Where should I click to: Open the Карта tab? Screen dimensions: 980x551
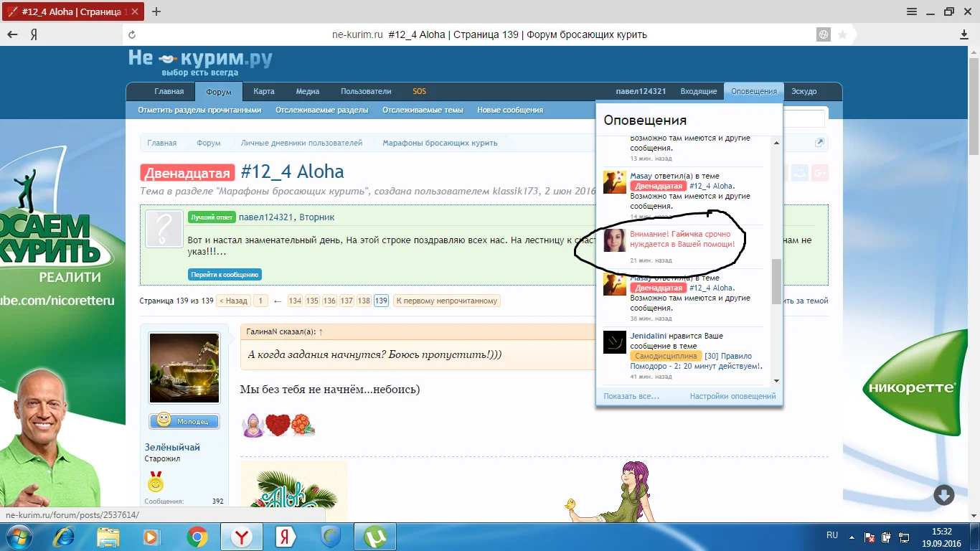click(x=264, y=92)
